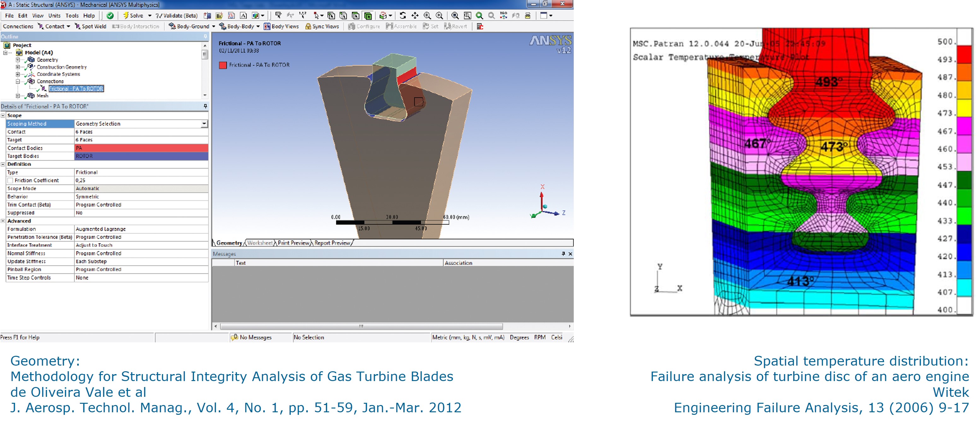This screenshot has width=980, height=423.
Task: Toggle the Friction Coefficient parameter checkbox
Action: [x=11, y=180]
